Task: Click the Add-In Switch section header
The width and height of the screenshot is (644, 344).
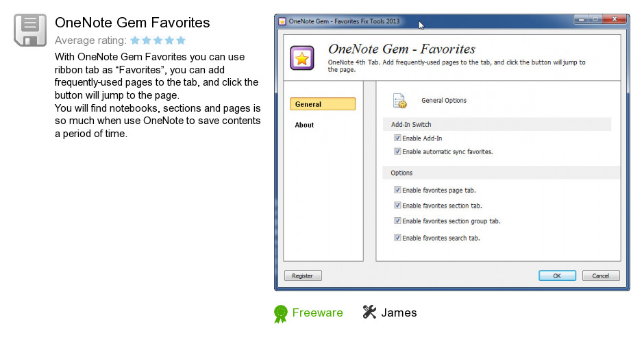Action: 497,125
